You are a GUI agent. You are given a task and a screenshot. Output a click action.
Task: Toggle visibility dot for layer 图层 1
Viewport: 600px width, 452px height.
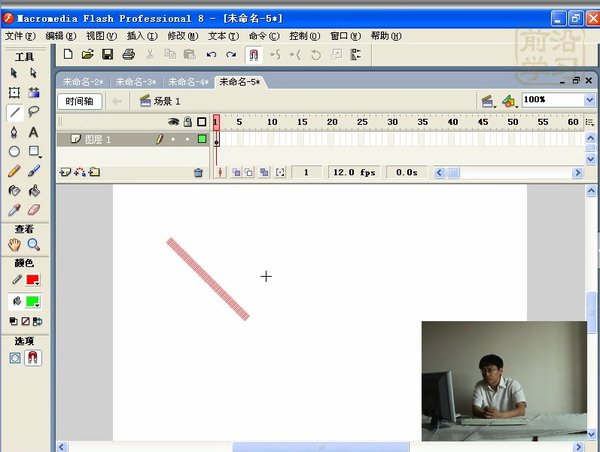coord(173,139)
